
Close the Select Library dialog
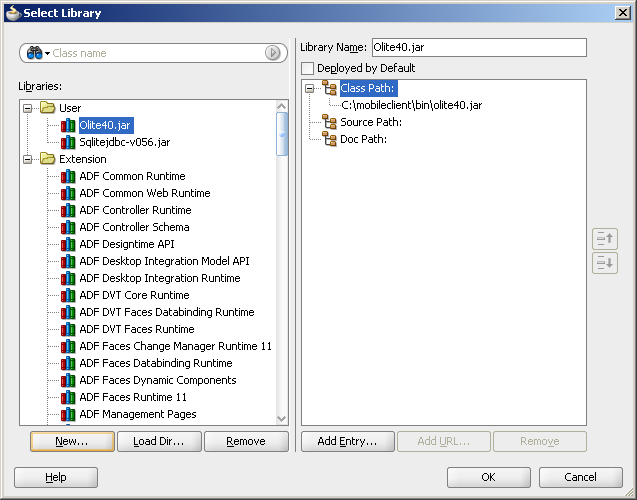622,13
